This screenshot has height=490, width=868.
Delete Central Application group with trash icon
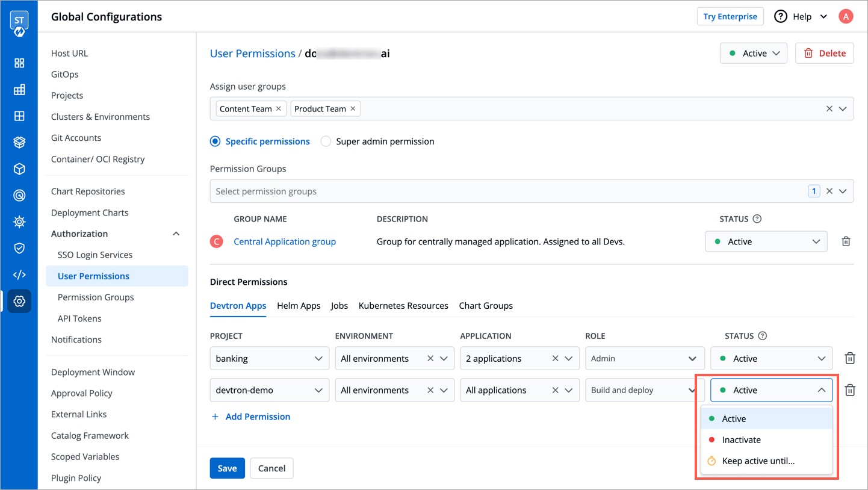tap(846, 241)
